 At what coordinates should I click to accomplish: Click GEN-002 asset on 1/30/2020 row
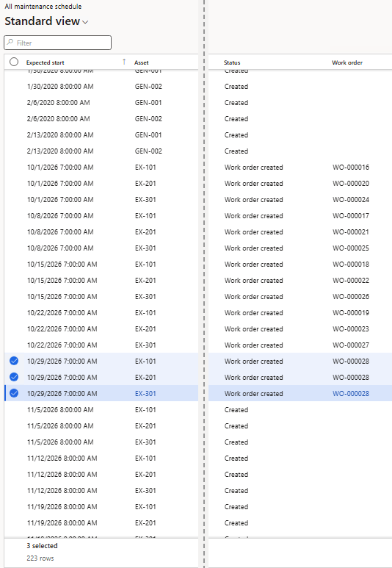(148, 87)
